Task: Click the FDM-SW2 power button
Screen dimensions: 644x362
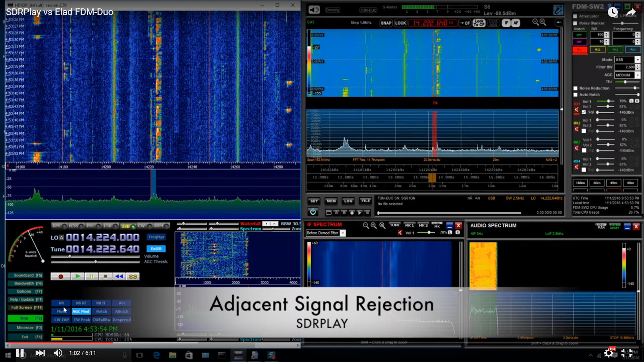Action: point(313,212)
